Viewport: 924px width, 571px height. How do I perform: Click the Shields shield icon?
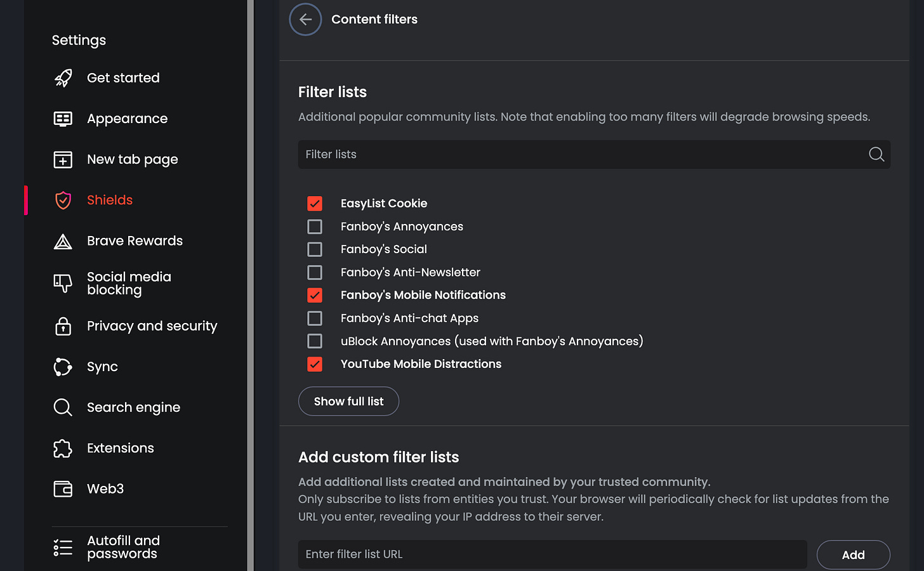click(63, 200)
